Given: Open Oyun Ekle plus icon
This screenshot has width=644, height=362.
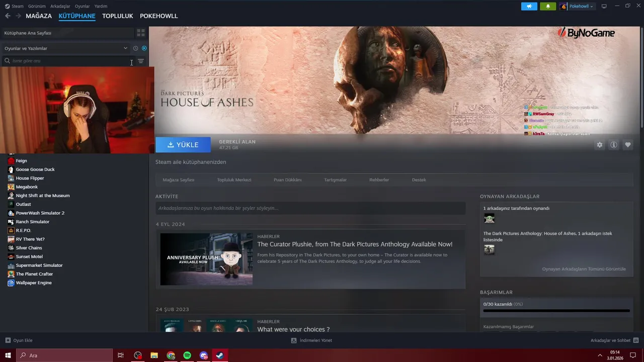Looking at the screenshot, I should point(8,340).
